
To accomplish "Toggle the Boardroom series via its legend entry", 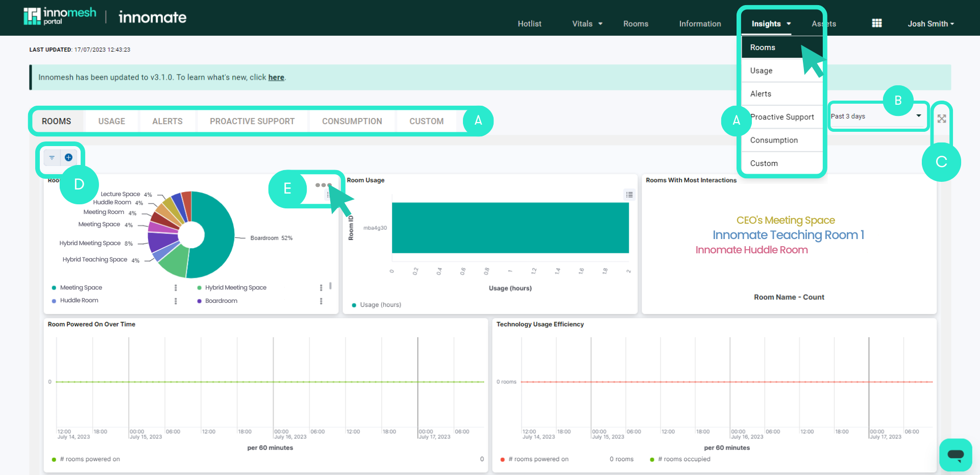I will point(221,301).
